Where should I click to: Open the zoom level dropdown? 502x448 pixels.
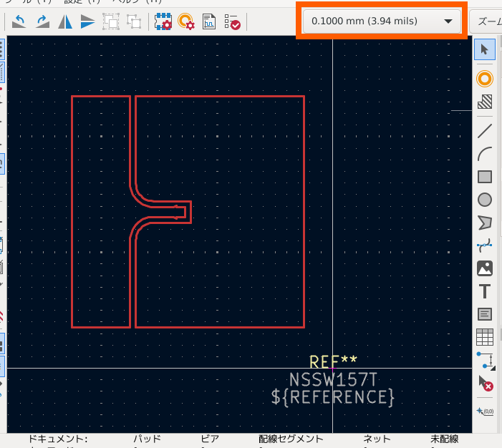click(x=487, y=21)
